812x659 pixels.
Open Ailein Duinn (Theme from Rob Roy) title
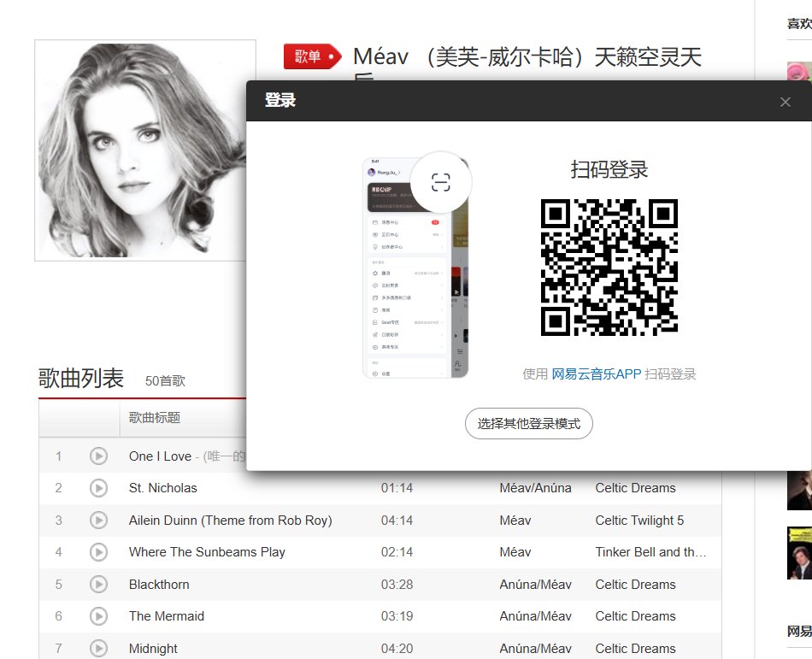click(x=231, y=521)
